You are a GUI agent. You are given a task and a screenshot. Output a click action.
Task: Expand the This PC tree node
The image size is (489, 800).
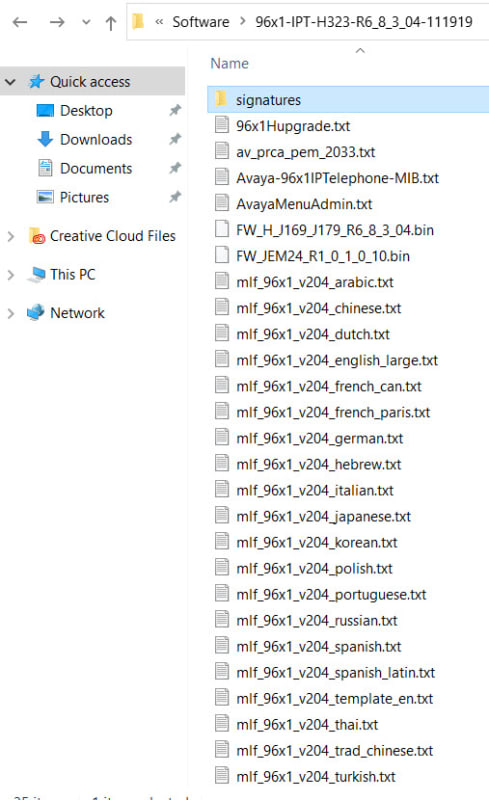11,275
